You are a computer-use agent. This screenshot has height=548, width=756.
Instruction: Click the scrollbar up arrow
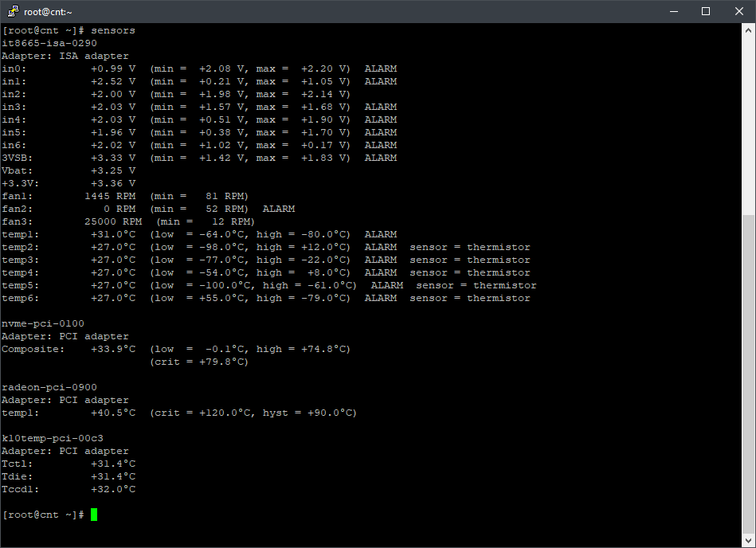click(748, 30)
